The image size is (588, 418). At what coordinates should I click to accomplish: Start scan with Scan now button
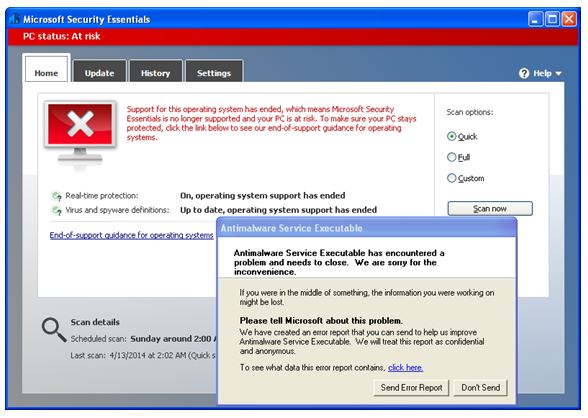coord(490,208)
